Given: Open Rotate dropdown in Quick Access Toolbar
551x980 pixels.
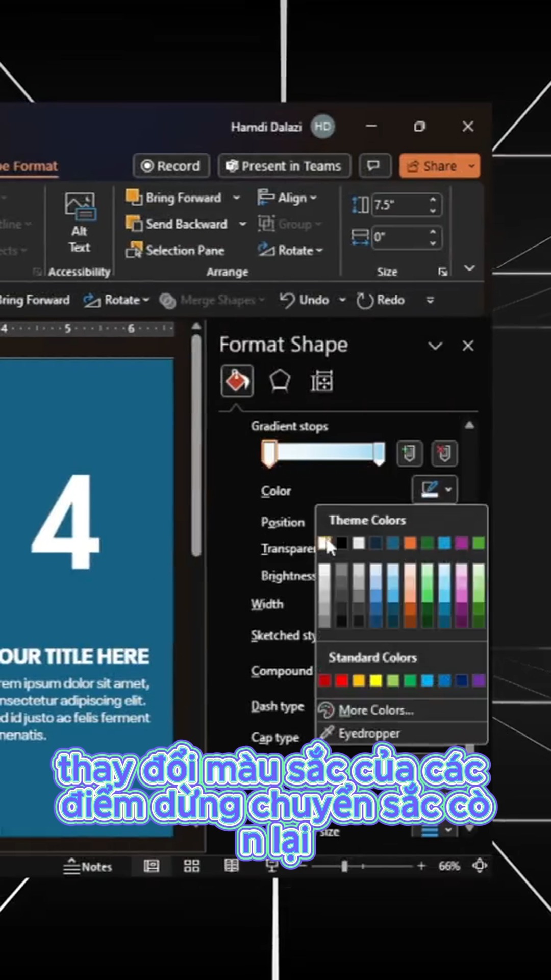Looking at the screenshot, I should pyautogui.click(x=116, y=300).
